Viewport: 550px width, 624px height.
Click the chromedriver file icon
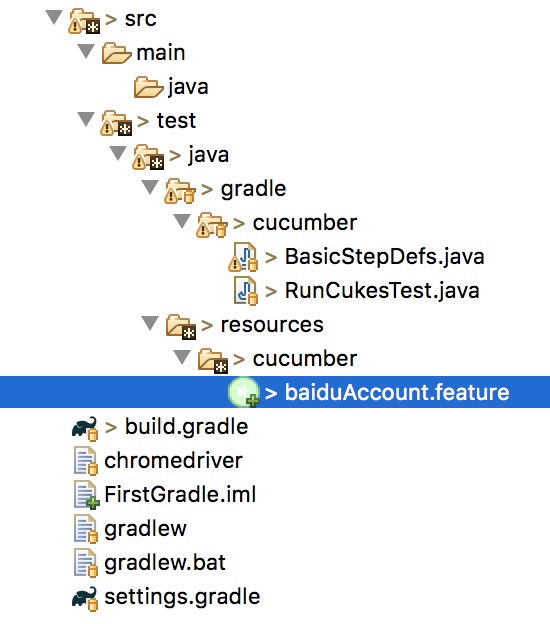(x=85, y=461)
